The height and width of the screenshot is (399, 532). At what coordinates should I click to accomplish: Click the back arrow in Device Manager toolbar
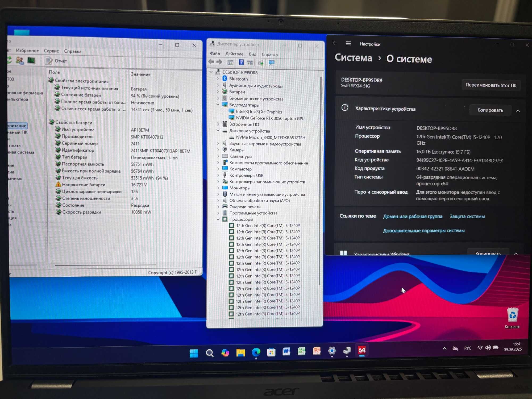(x=211, y=62)
